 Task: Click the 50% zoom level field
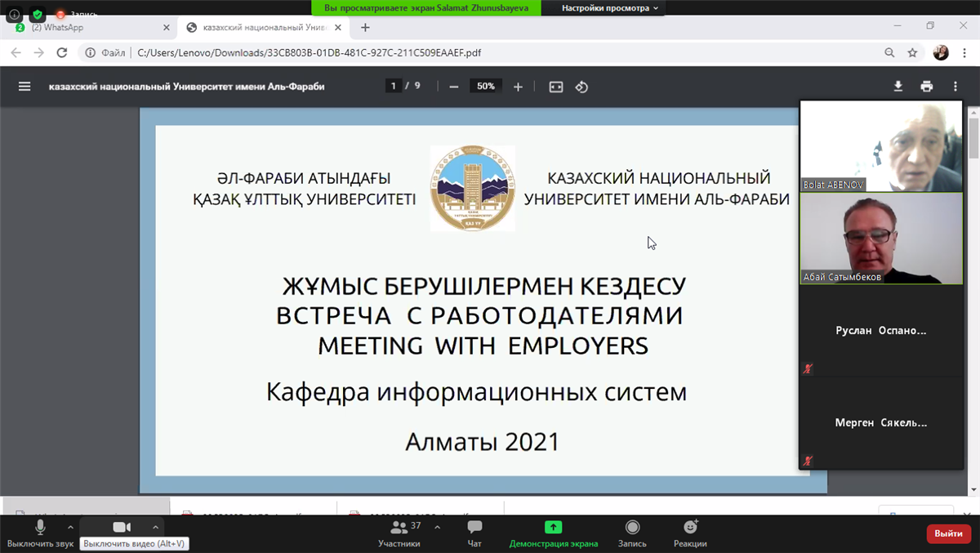click(x=486, y=87)
